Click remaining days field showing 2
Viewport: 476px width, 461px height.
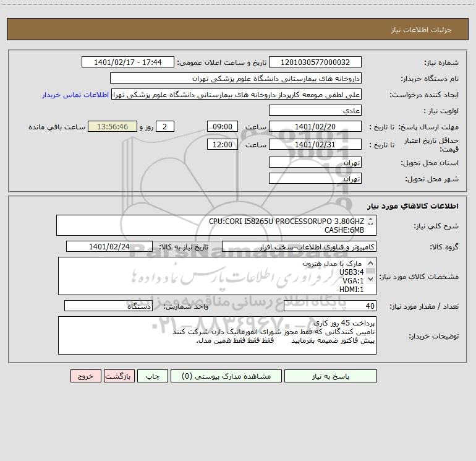click(165, 126)
